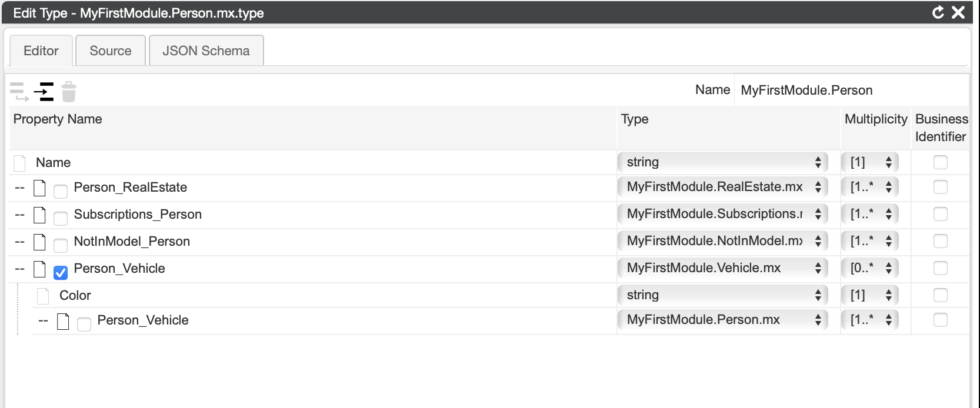Click the document icon beside Subscriptions_Person
This screenshot has width=980, height=408.
[39, 215]
